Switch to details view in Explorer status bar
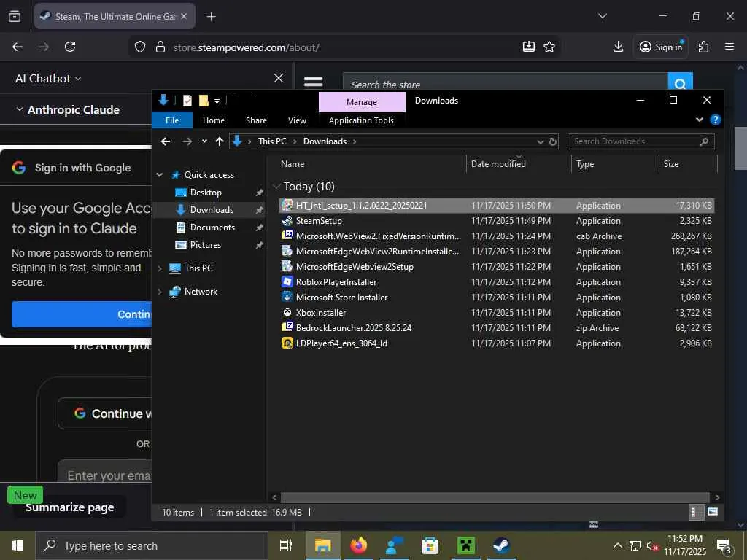The image size is (747, 560). pos(694,512)
